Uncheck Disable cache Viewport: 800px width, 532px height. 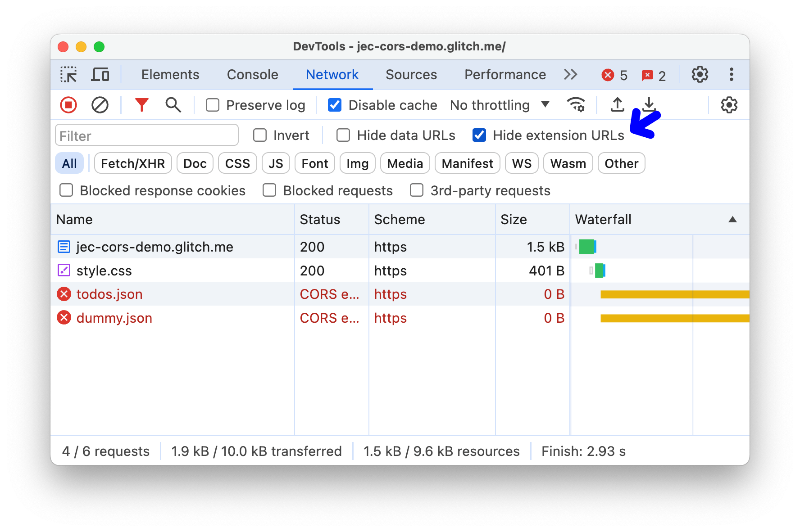point(334,105)
